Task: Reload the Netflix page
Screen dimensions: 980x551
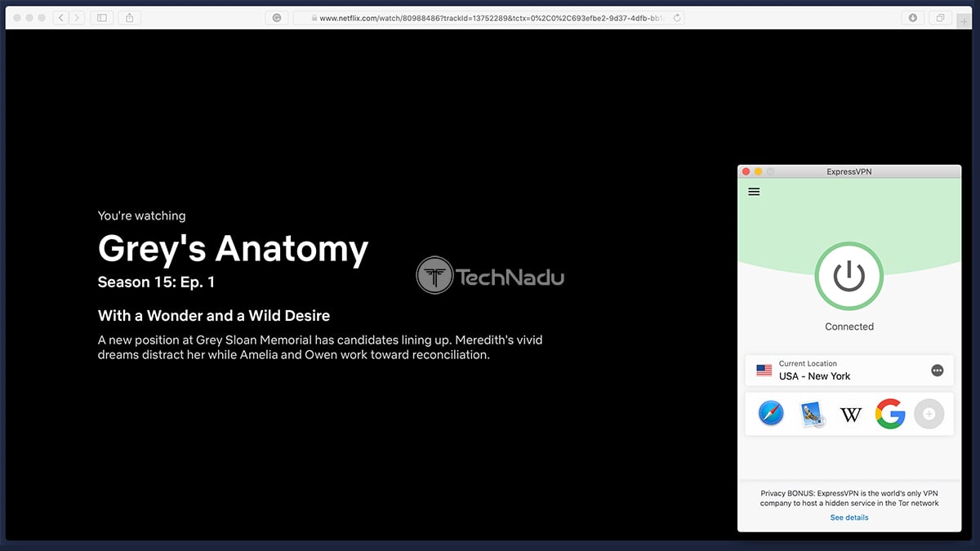Action: pos(677,17)
